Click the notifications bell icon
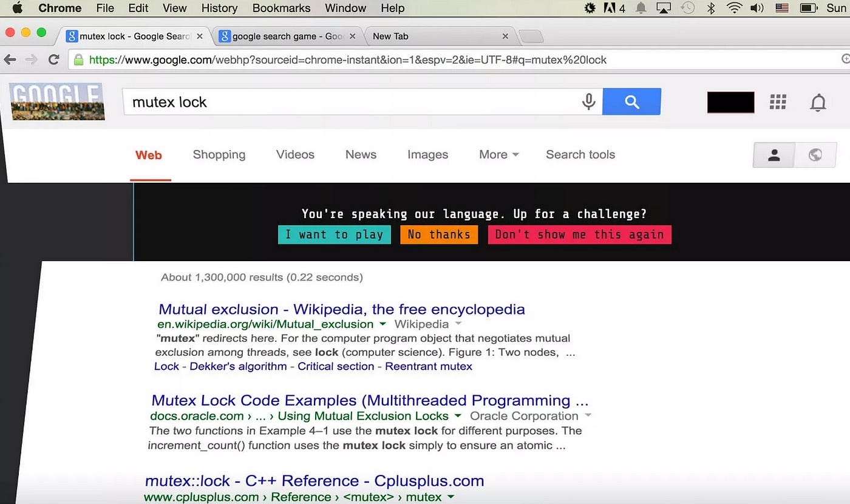This screenshot has width=850, height=504. 818,103
